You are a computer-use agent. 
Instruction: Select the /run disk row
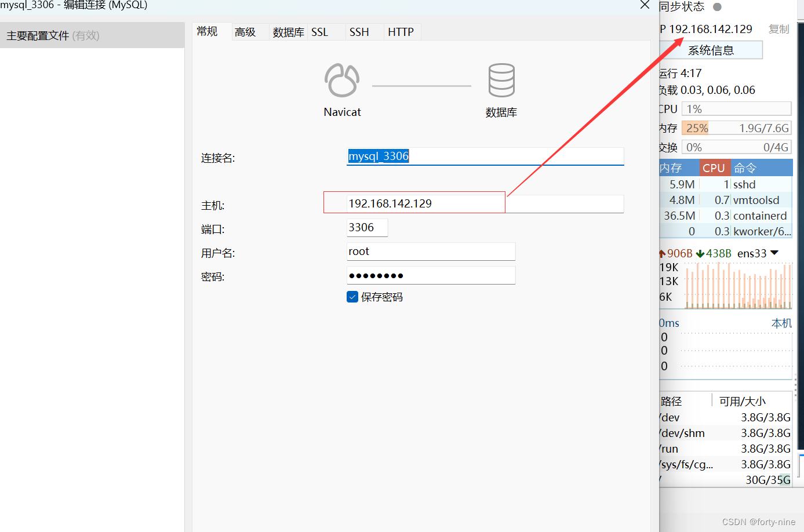pyautogui.click(x=726, y=449)
